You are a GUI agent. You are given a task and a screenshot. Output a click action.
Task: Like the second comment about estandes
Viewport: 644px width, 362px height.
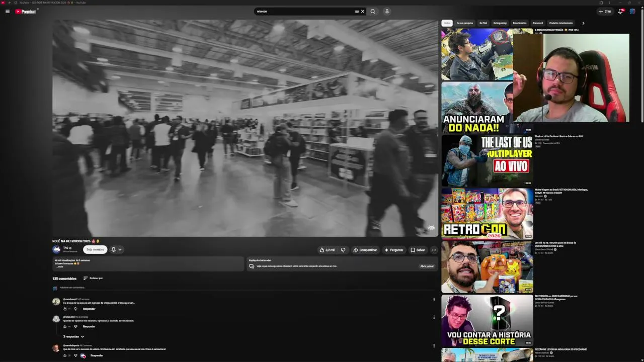coord(65,326)
